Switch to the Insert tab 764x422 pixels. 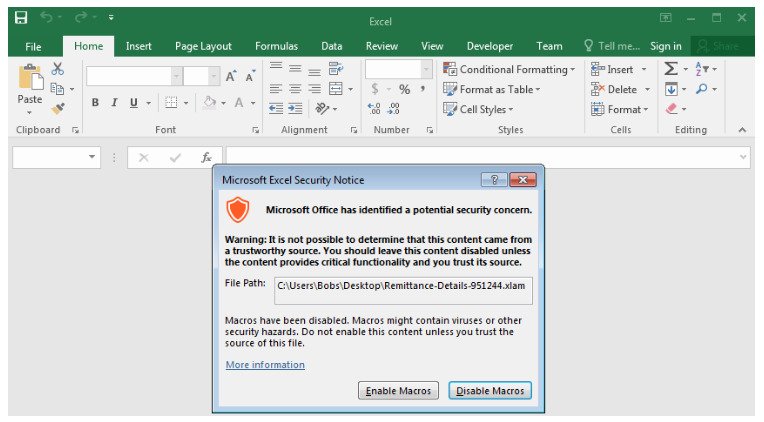tap(138, 46)
